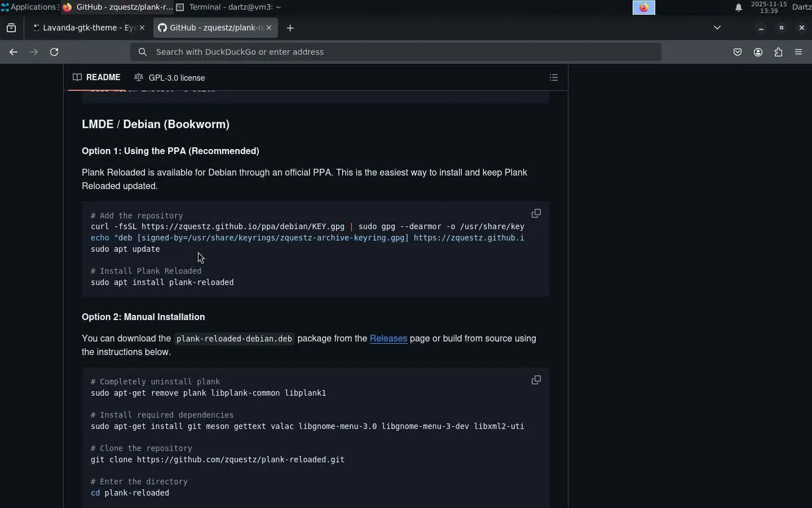
Task: Click "# Install required dependencies" comment
Action: (162, 415)
